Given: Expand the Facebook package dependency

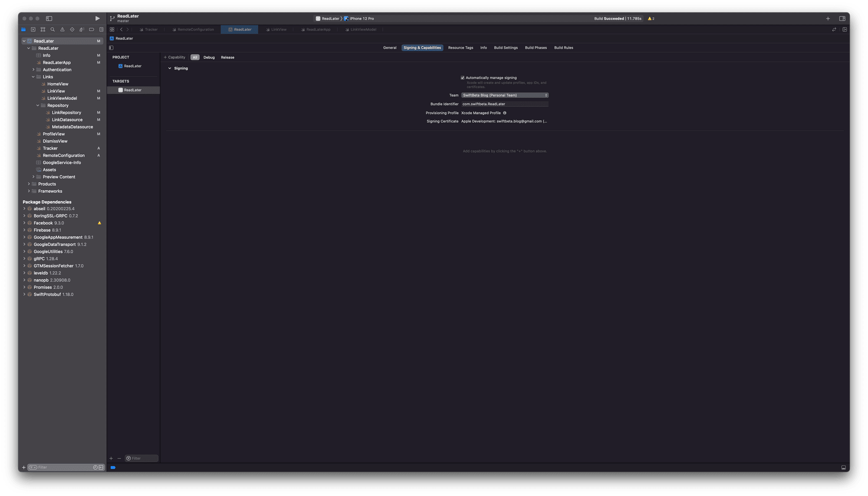Looking at the screenshot, I should (24, 223).
